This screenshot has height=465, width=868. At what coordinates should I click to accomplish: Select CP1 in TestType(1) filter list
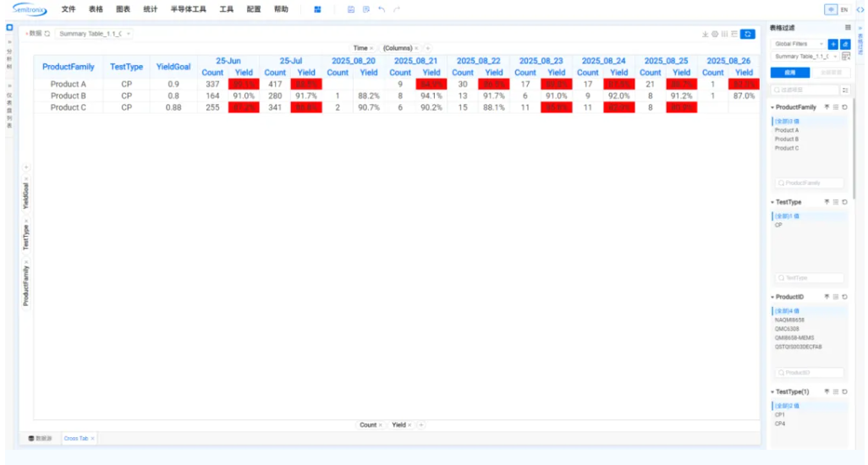pos(779,415)
